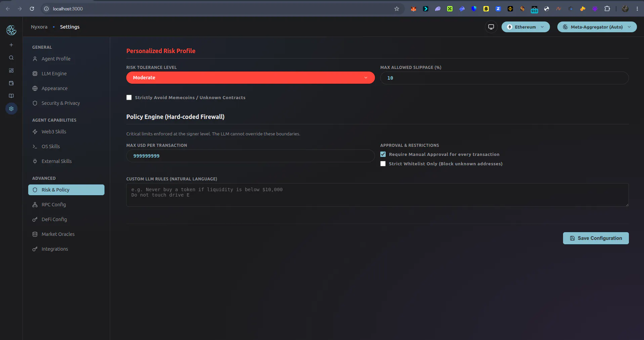Click the save disk icon
The width and height of the screenshot is (644, 340).
[x=572, y=238]
